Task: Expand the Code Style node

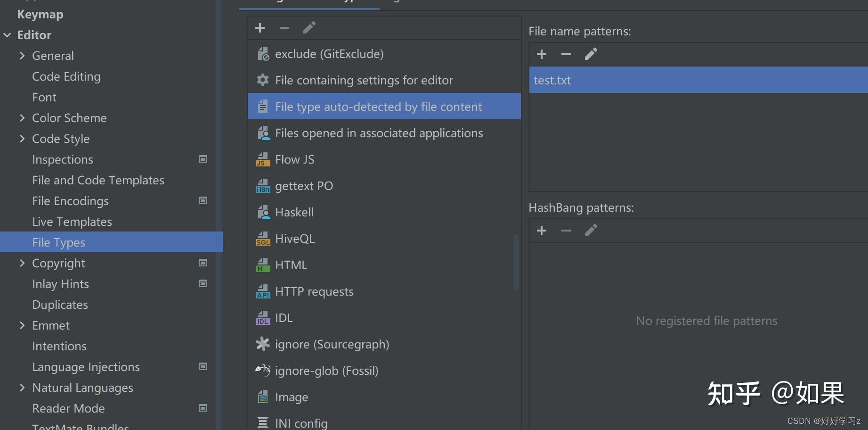Action: tap(22, 139)
